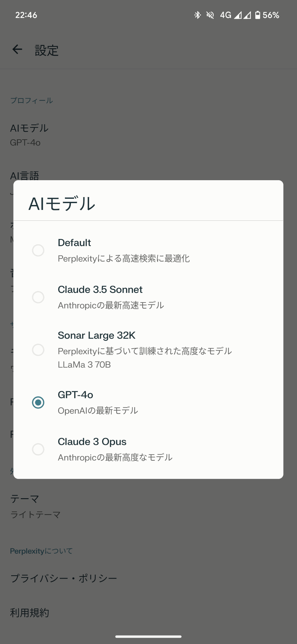
Task: Open the プライバシー・ポリシー link
Action: click(x=63, y=577)
